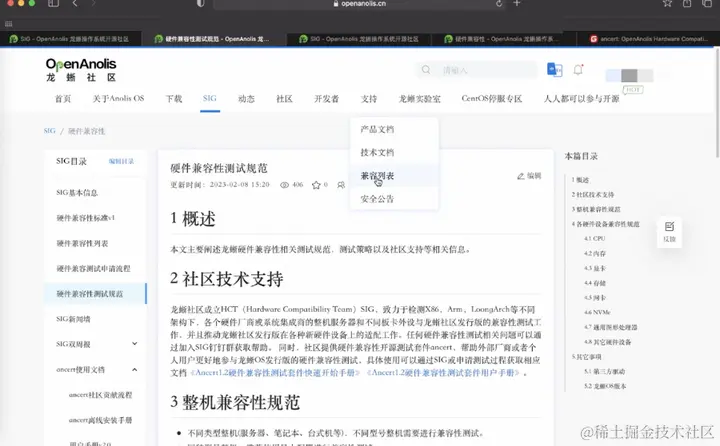The image size is (720, 446).
Task: Open the translation language icon
Action: [555, 69]
